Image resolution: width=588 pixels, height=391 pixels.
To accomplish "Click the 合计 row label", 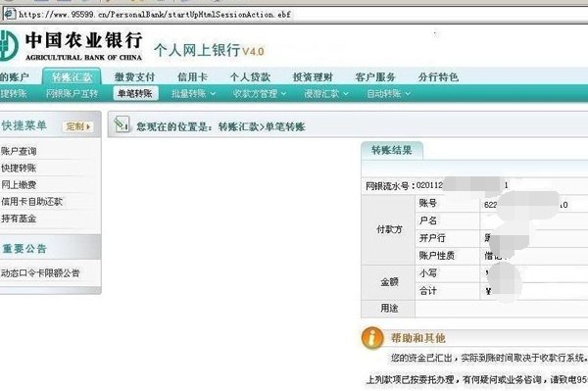I will point(428,290).
